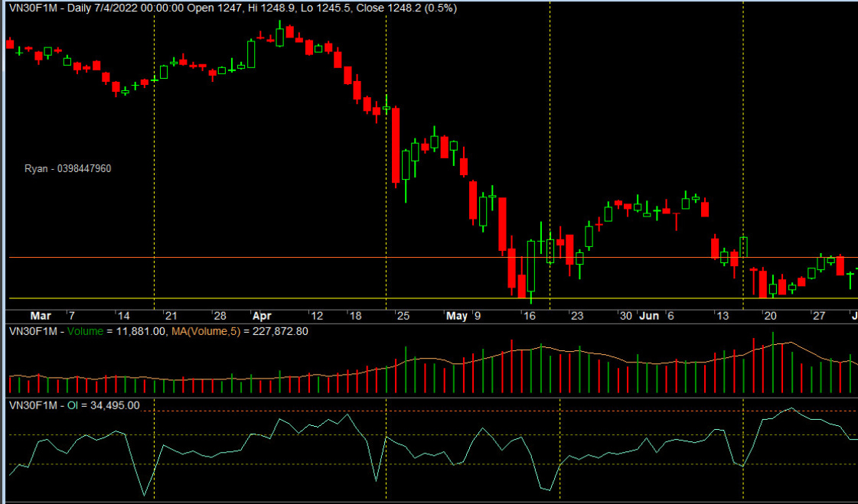The height and width of the screenshot is (504, 858).
Task: Click the VN30F1M Daily price chart title
Action: pyautogui.click(x=233, y=8)
